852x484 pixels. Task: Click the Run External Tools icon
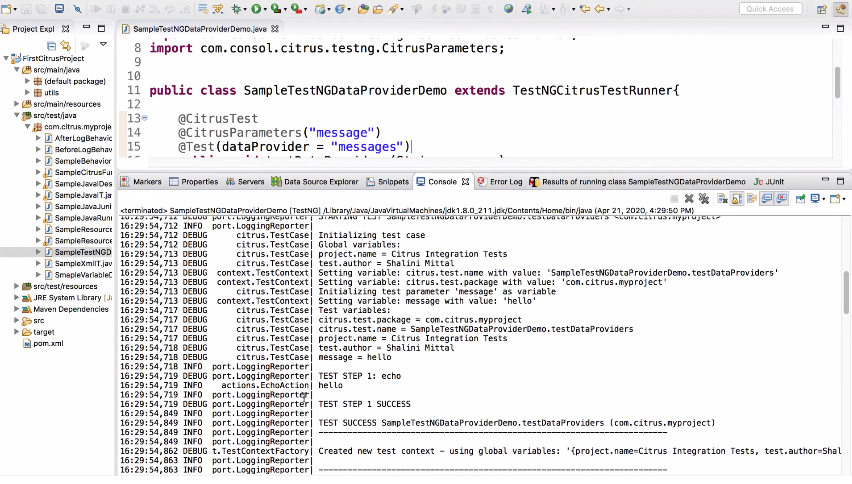pos(296,9)
